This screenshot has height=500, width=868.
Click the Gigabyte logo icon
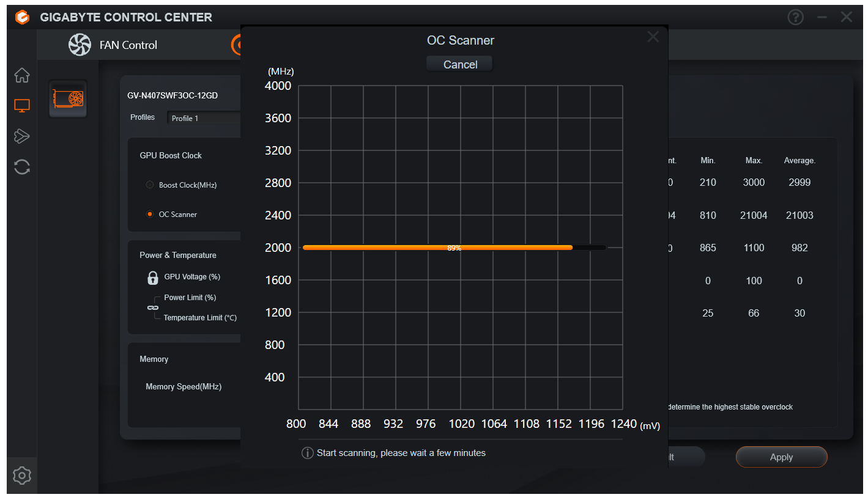pos(23,17)
